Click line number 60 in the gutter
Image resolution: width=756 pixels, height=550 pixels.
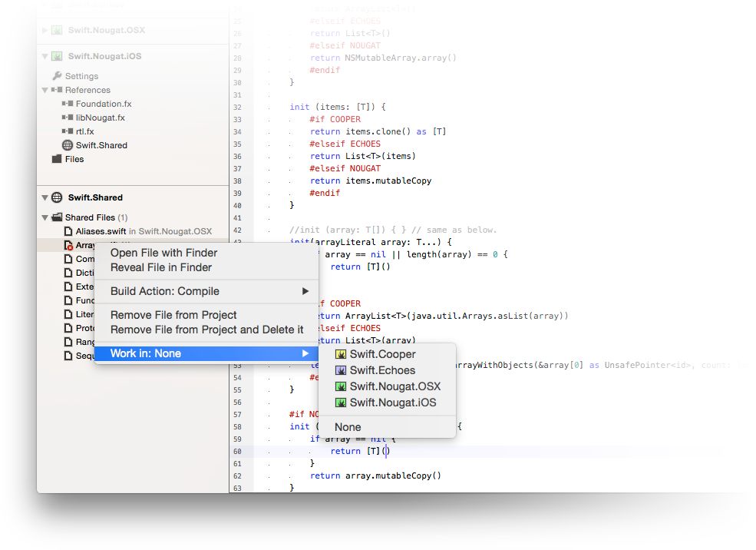[x=237, y=452]
